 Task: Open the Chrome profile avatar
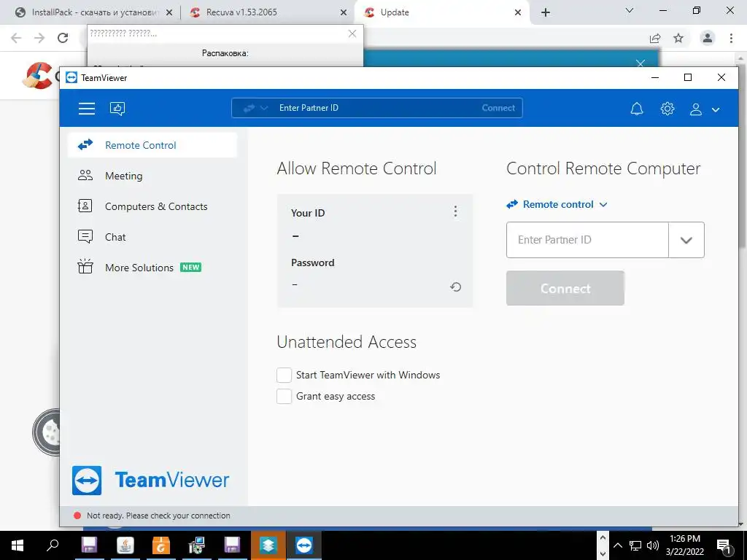(x=708, y=38)
